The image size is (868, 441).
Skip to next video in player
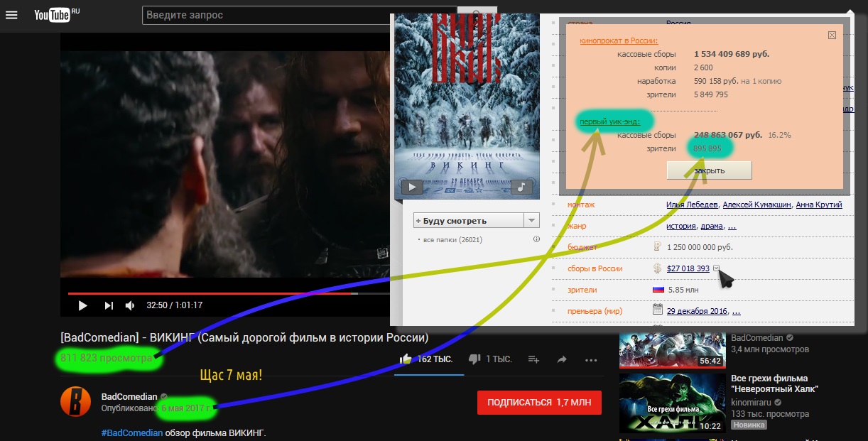click(x=109, y=305)
